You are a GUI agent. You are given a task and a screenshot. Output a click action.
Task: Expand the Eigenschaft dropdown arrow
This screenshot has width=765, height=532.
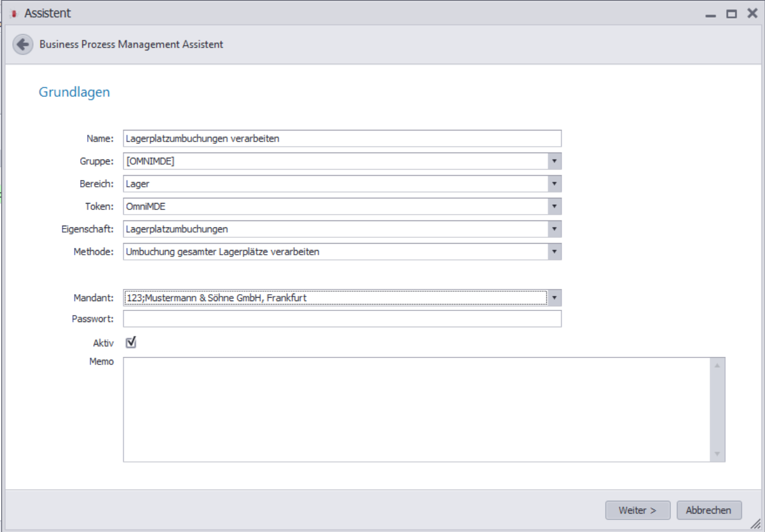point(554,229)
